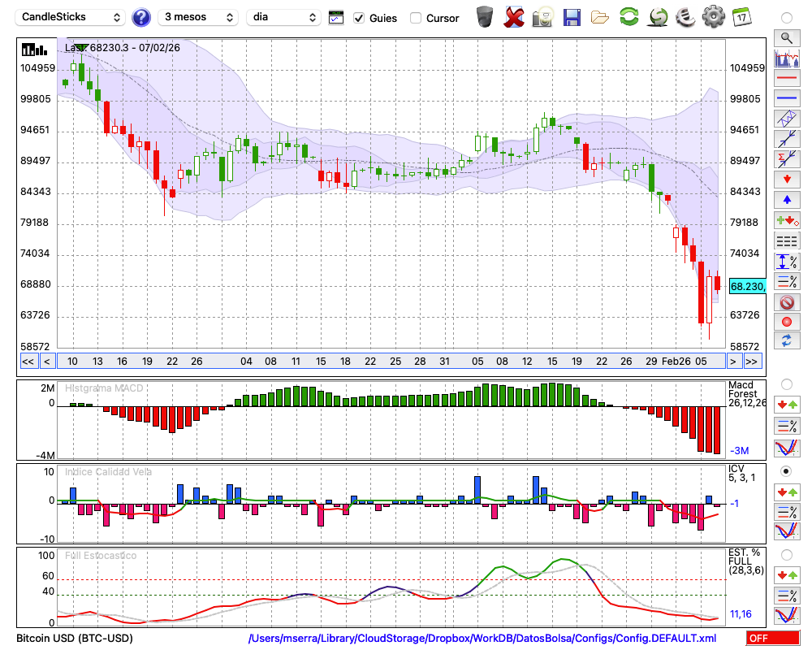Click MACD panel lines percent button
The height and width of the screenshot is (650, 812).
pos(787,426)
